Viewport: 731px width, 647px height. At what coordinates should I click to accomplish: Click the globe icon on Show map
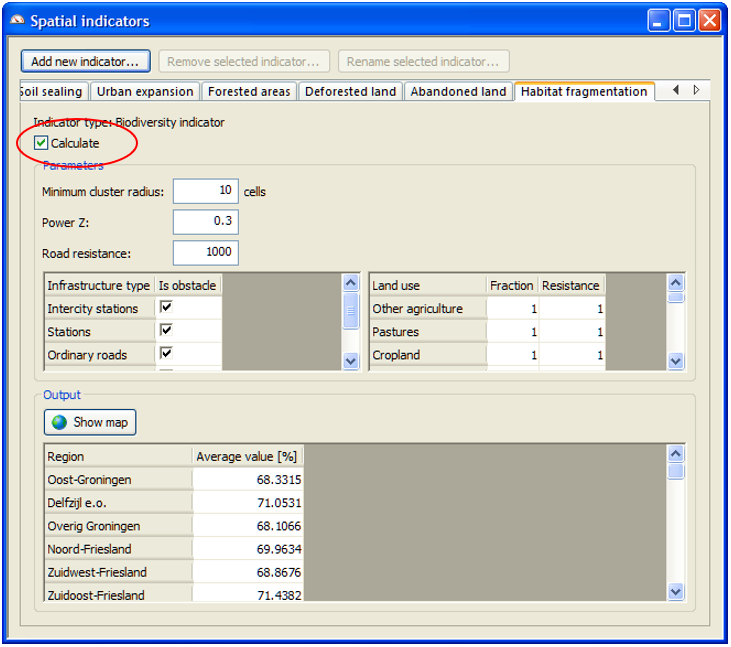coord(60,422)
